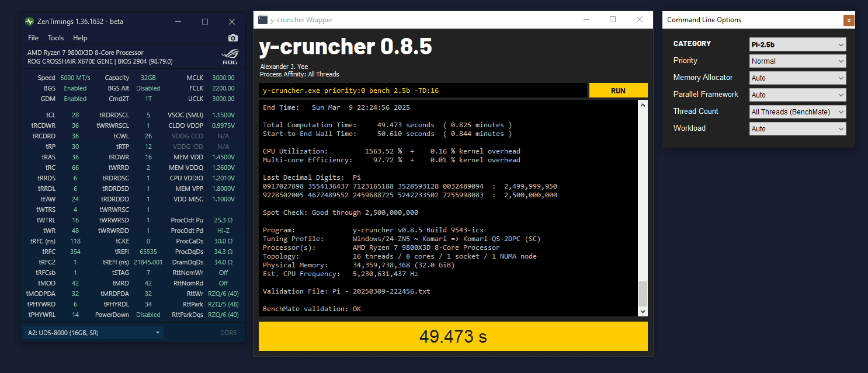Click the scroll down arrow in console output

click(643, 312)
